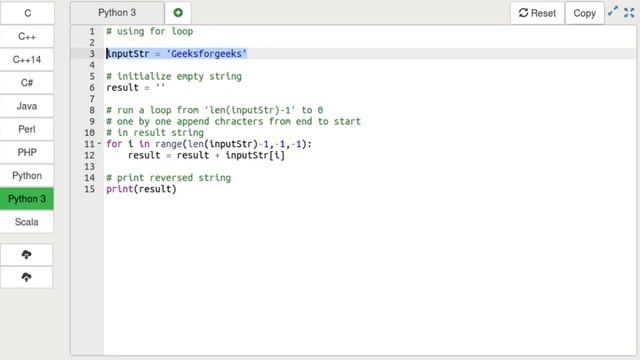Enter fullscreen with four-corner icon
Viewport: 640px width, 360px height.
pyautogui.click(x=629, y=13)
